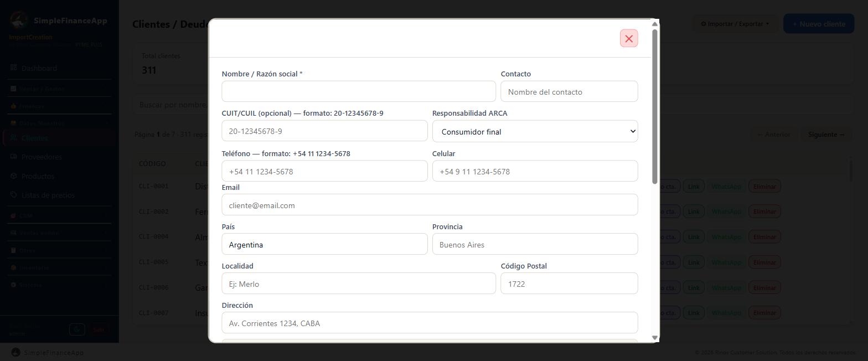868x361 pixels.
Task: Expand the CRM sidebar section
Action: tap(60, 215)
